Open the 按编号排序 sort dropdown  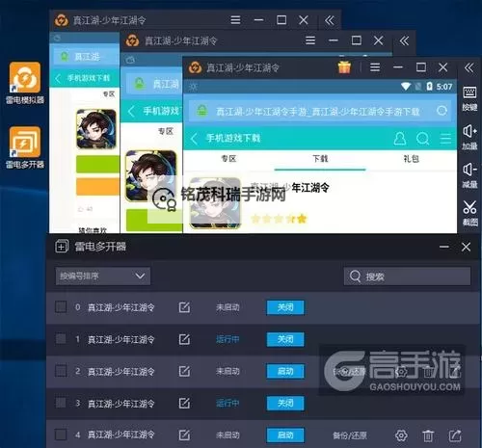tap(103, 276)
